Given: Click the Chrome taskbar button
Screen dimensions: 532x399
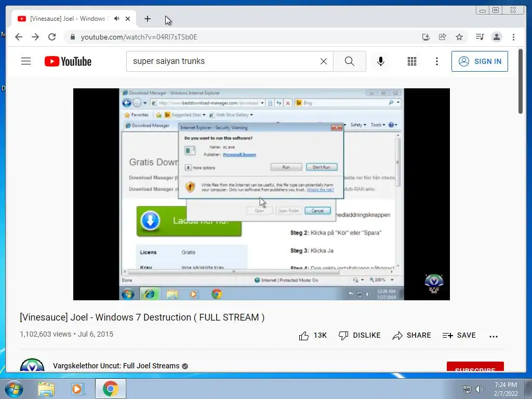Looking at the screenshot, I should [110, 389].
